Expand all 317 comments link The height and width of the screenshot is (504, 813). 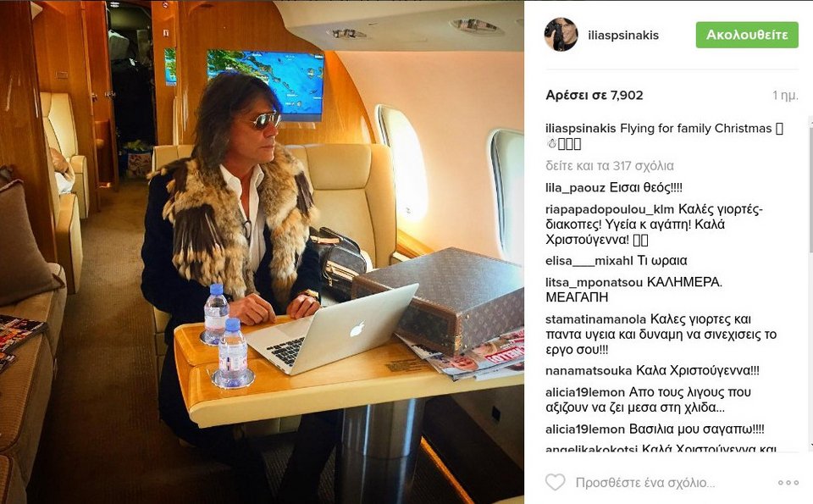pyautogui.click(x=609, y=166)
